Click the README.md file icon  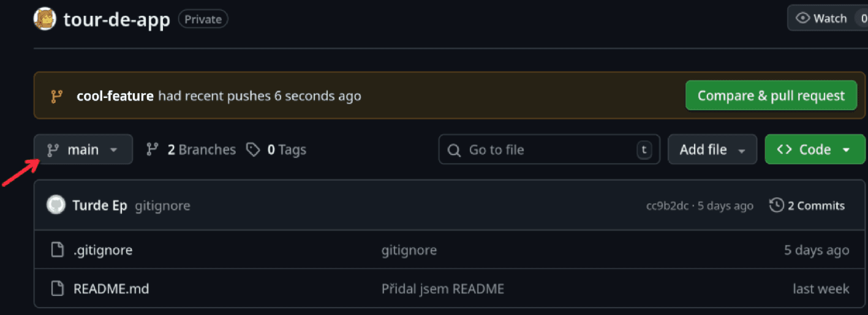coord(57,289)
